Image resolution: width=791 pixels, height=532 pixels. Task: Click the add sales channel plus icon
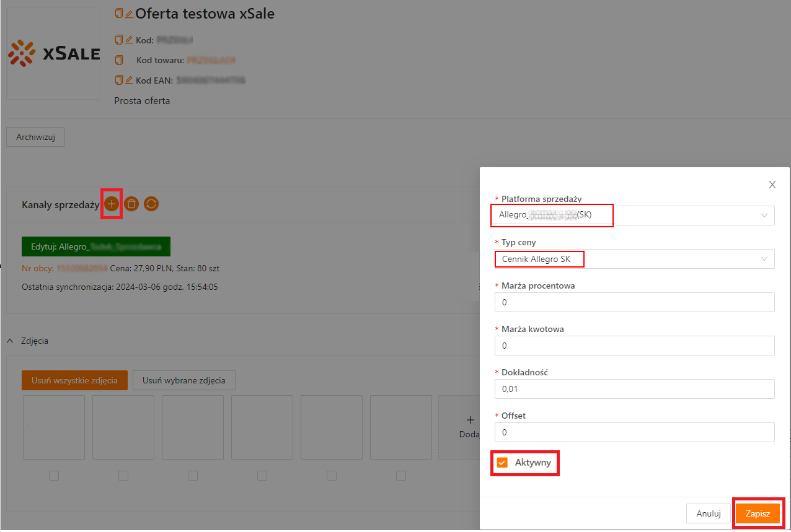pos(111,204)
